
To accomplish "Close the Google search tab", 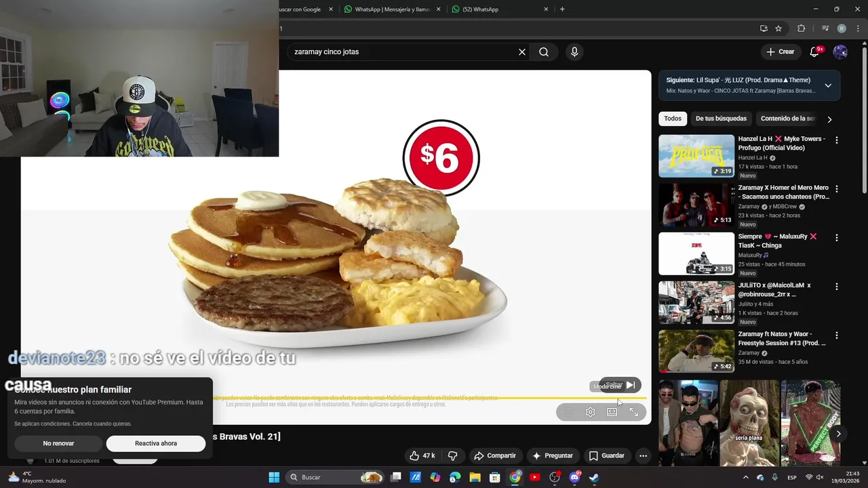I will click(x=331, y=9).
